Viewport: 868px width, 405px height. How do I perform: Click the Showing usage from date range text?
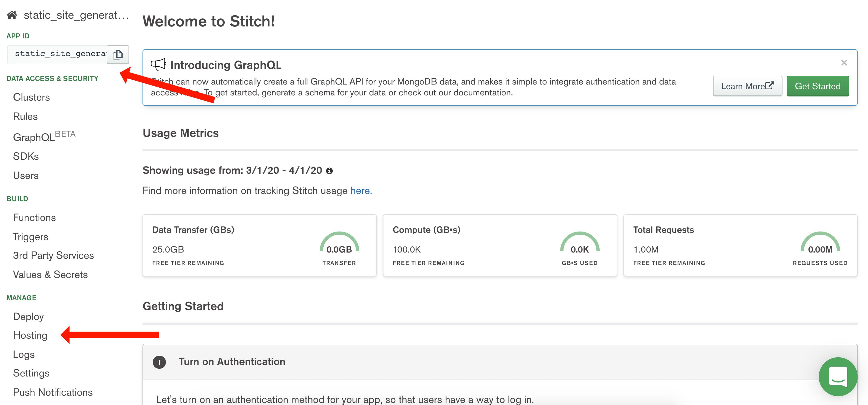(x=232, y=170)
